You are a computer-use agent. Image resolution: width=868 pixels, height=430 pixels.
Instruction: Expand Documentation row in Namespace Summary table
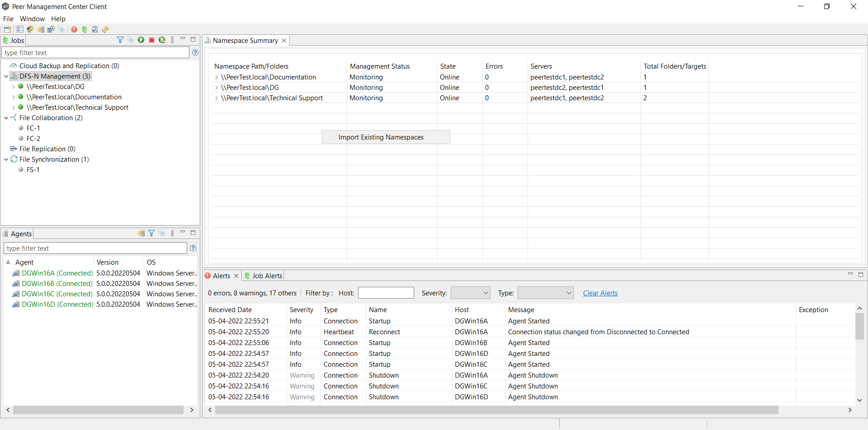click(x=217, y=77)
